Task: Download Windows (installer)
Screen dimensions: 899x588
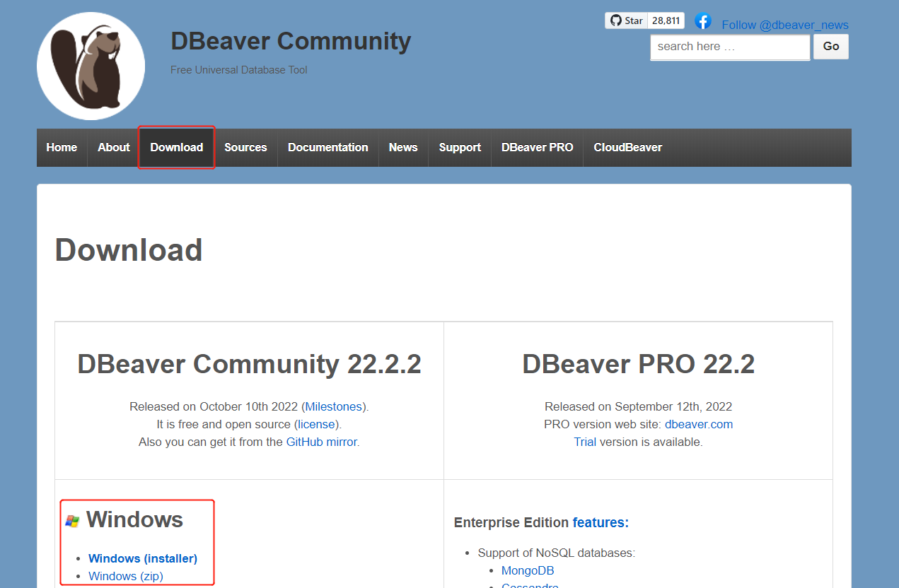Action: [x=143, y=559]
